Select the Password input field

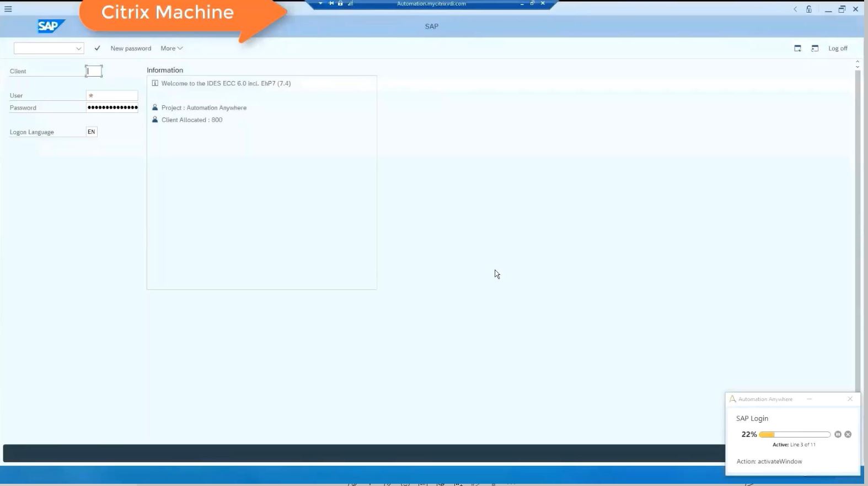click(x=112, y=107)
